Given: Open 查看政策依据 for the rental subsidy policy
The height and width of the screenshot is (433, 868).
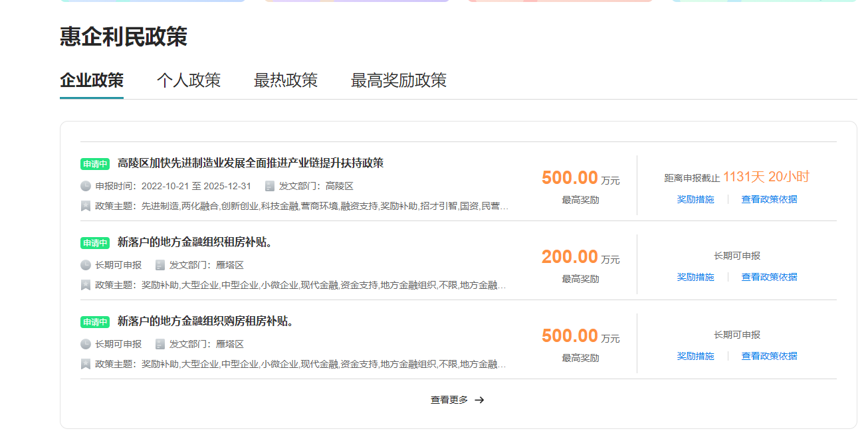Looking at the screenshot, I should pos(768,277).
